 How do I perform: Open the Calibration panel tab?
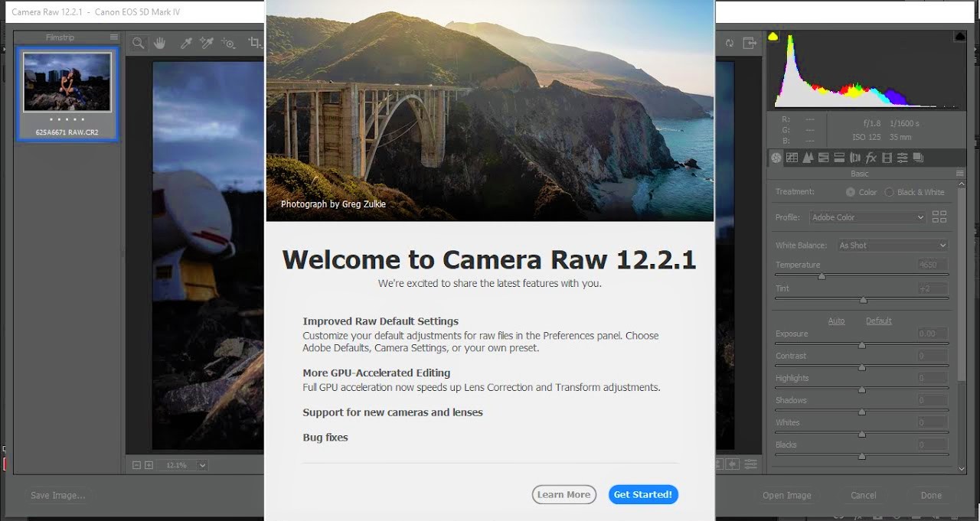887,158
